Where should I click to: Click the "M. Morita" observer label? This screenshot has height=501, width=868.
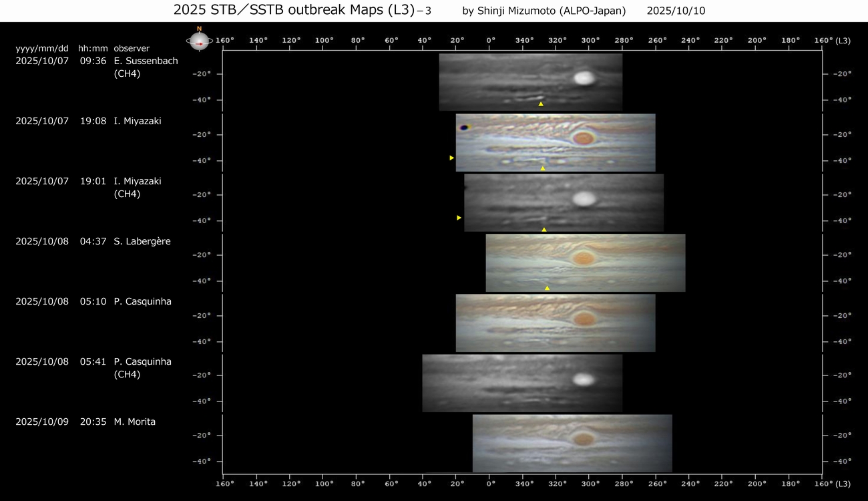(x=134, y=422)
